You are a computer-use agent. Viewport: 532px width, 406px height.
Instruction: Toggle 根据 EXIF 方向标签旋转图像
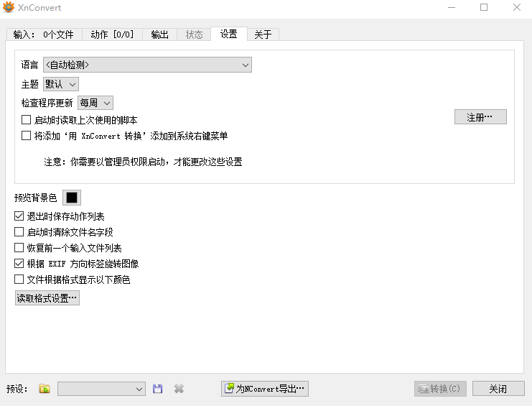(19, 264)
